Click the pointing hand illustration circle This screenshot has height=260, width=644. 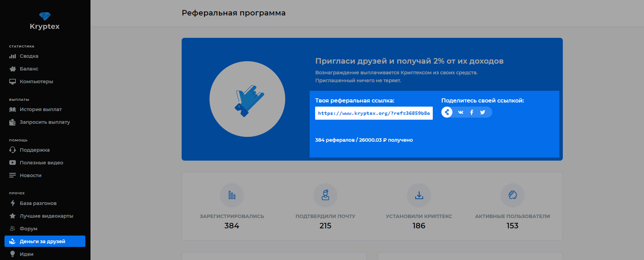point(247,99)
